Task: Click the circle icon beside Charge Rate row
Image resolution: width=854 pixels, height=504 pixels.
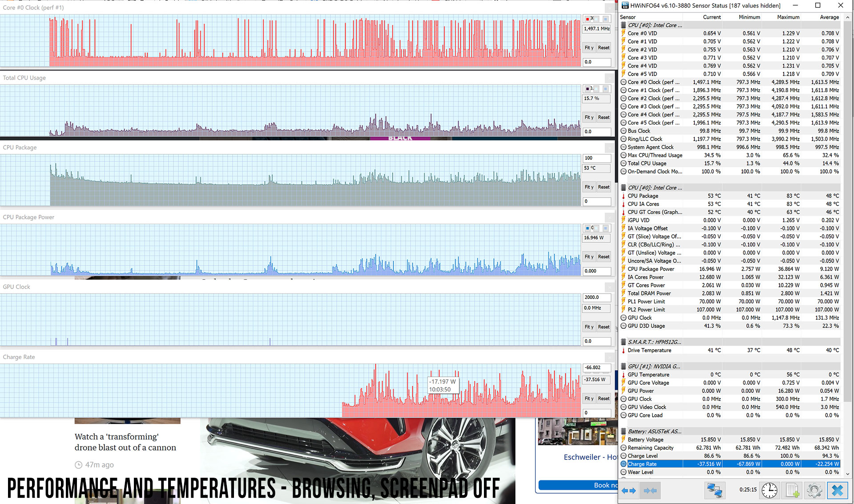Action: point(624,464)
